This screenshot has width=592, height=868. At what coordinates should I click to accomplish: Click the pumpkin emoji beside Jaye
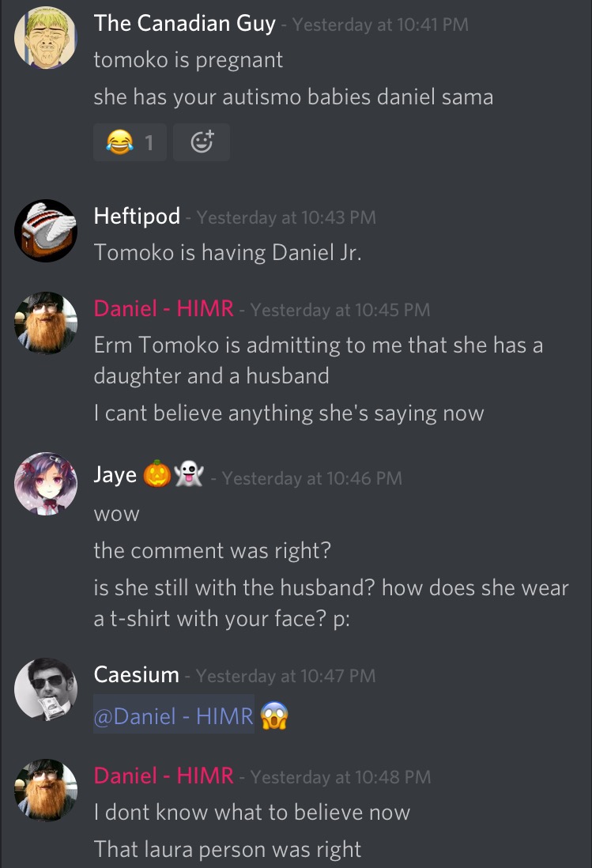[x=157, y=474]
